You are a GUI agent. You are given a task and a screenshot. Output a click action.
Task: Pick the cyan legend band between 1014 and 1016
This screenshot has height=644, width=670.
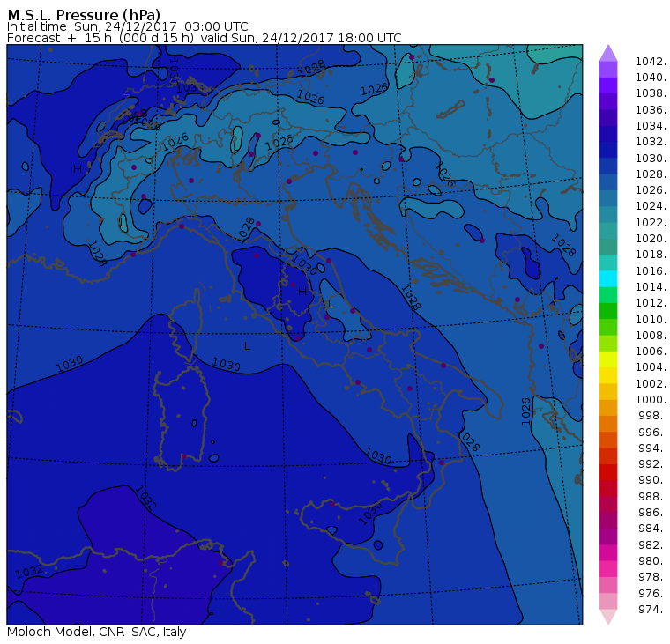608,279
